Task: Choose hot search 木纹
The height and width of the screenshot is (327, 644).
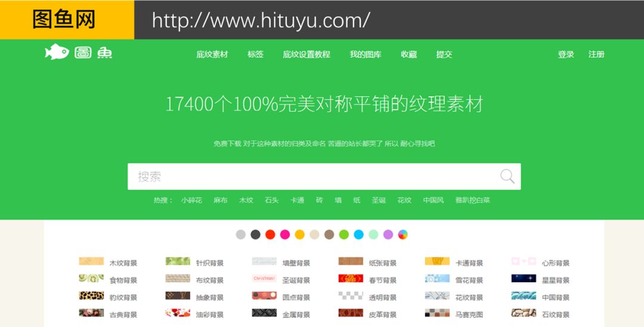Action: point(246,200)
